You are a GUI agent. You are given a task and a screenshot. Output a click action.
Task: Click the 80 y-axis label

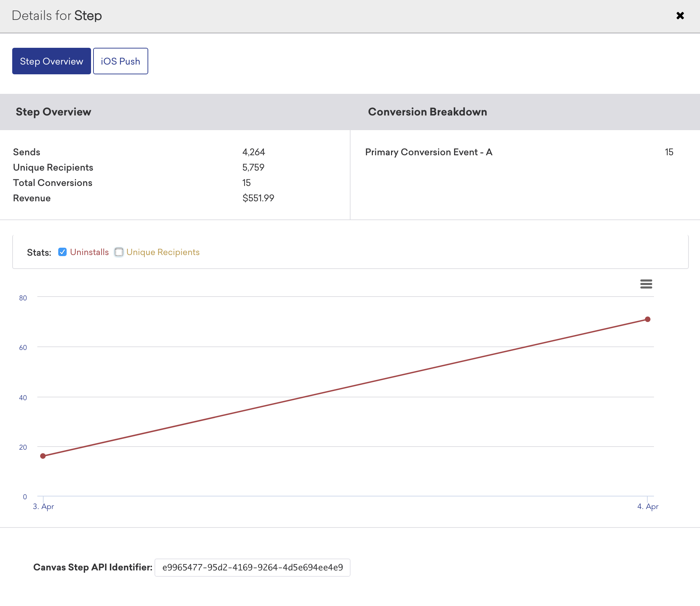[23, 298]
